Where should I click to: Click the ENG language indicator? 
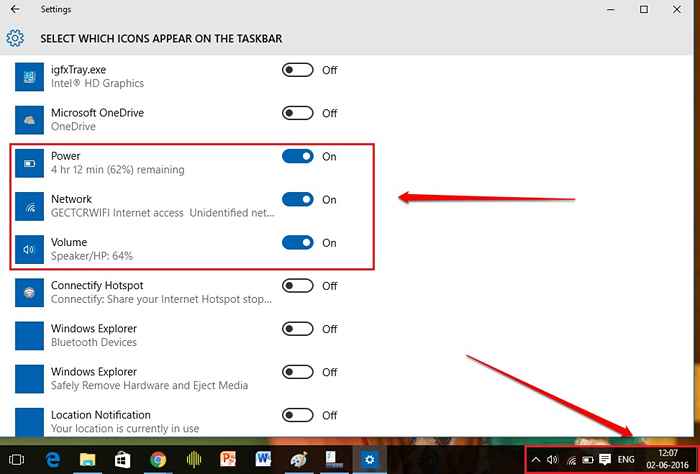click(x=625, y=460)
